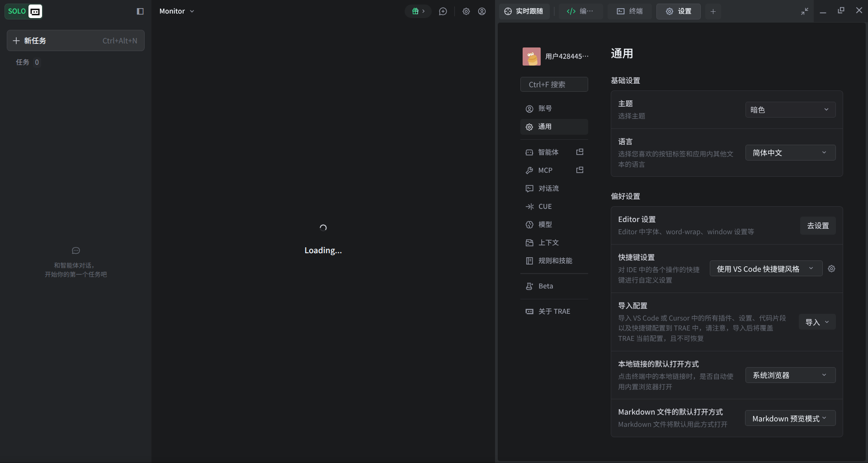Open 智能体 in external window icon
Screen dimensions: 868x463
580,152
